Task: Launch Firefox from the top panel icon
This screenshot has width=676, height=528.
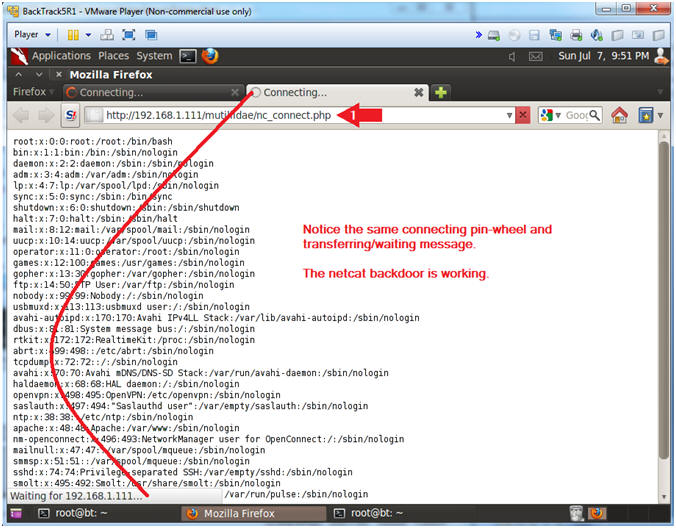Action: click(x=210, y=56)
